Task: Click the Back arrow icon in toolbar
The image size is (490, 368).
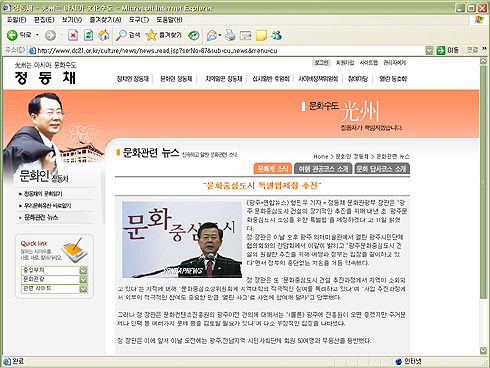Action: 12,35
